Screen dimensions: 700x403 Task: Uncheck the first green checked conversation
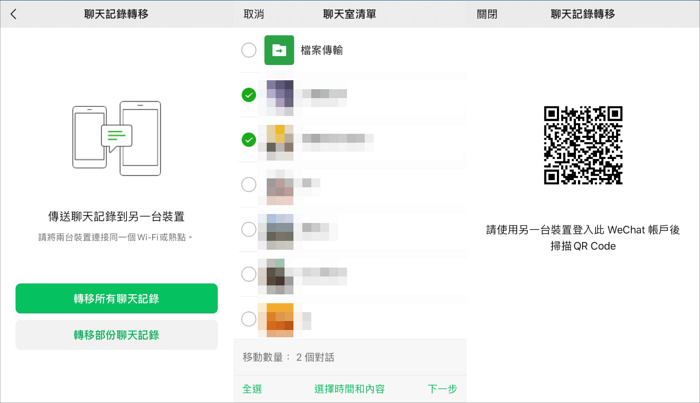pyautogui.click(x=249, y=95)
